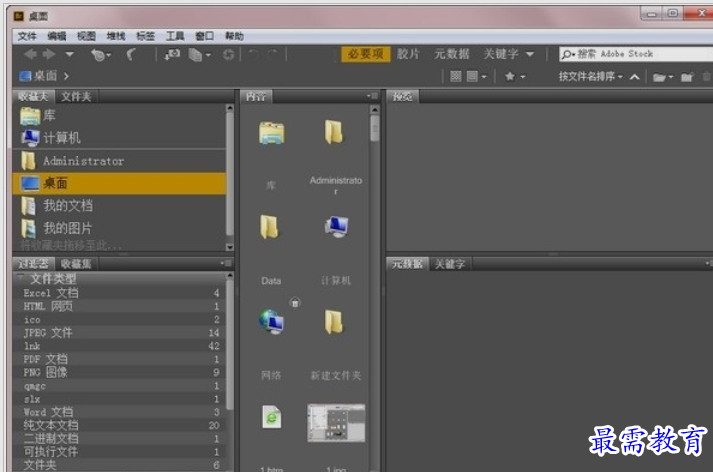Filter by lnk file type
Viewport: 713px width, 472px height.
[120, 346]
